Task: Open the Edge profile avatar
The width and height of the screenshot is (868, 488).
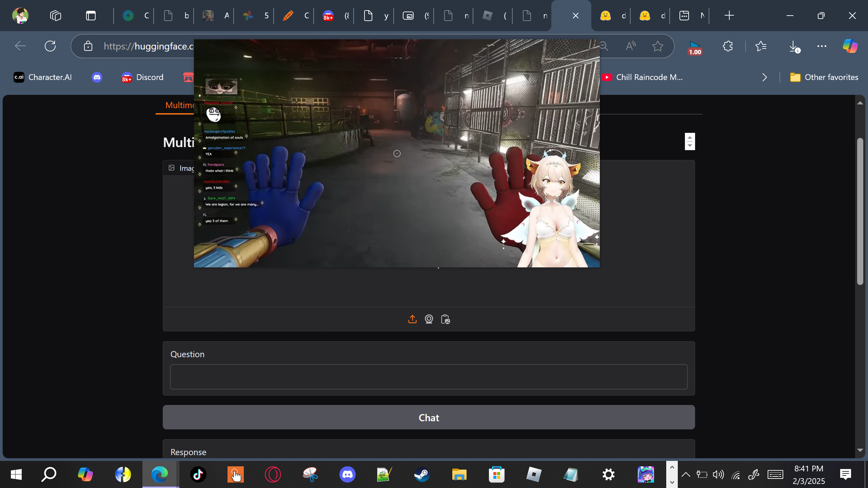Action: pos(20,16)
